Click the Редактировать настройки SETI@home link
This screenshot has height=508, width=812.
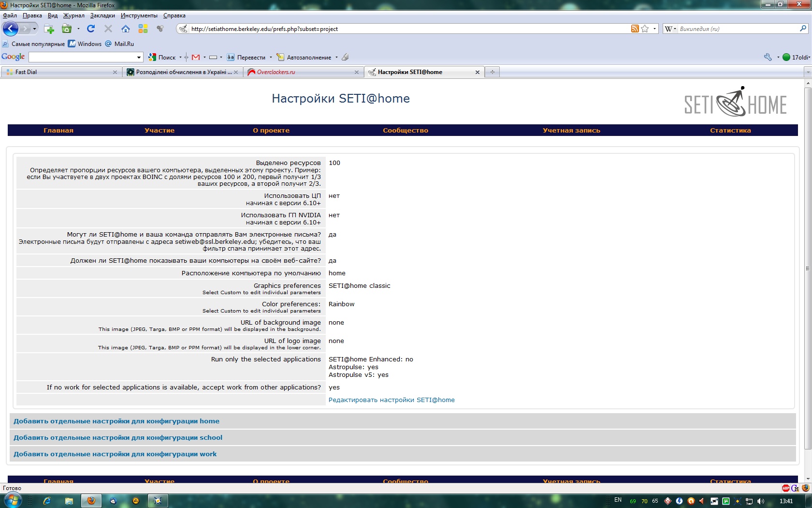(391, 400)
